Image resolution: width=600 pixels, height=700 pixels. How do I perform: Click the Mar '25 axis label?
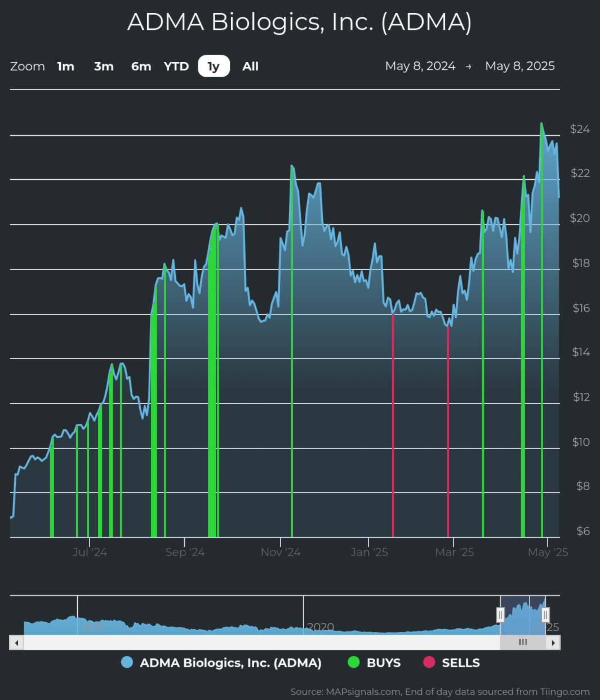pyautogui.click(x=455, y=552)
